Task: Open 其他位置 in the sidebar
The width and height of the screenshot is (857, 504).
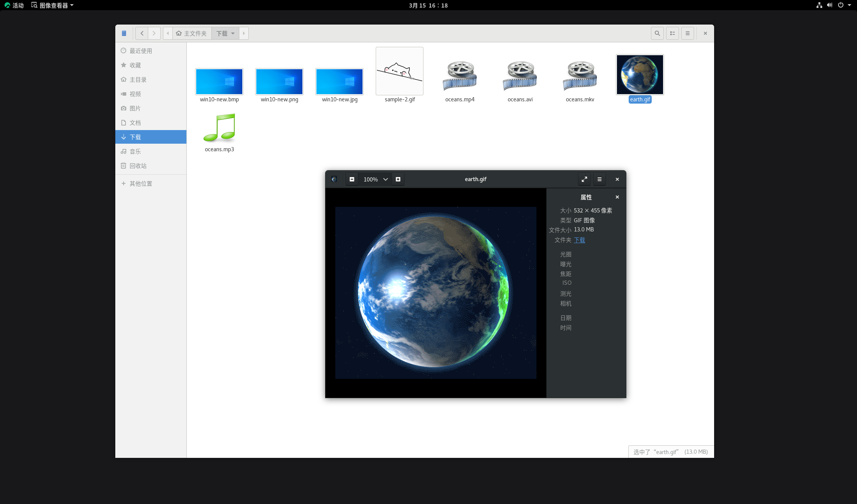Action: click(x=141, y=184)
